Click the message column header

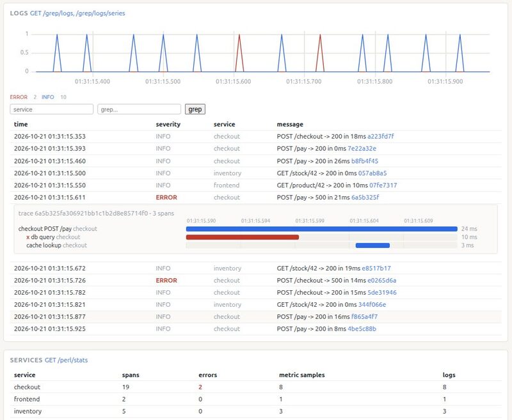click(x=290, y=124)
